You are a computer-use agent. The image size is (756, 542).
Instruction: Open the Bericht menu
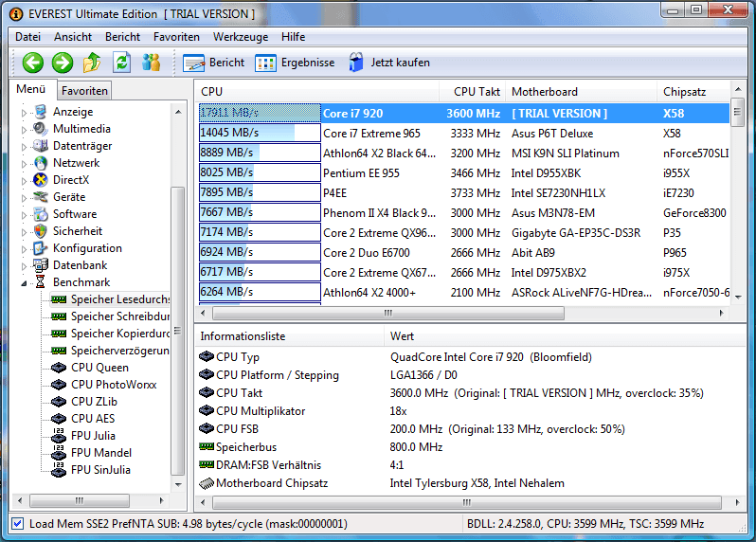[122, 37]
